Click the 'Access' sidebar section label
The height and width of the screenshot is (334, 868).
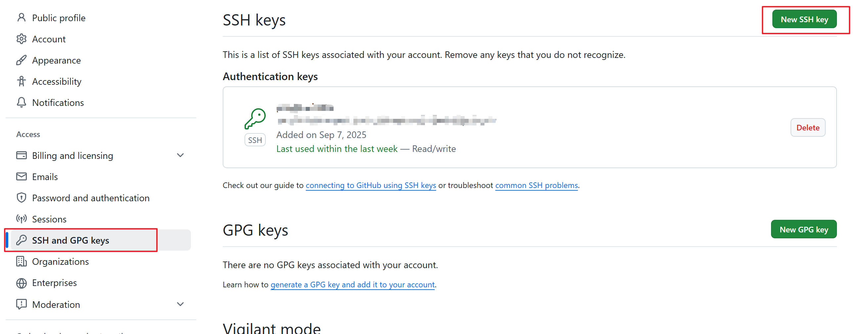28,134
